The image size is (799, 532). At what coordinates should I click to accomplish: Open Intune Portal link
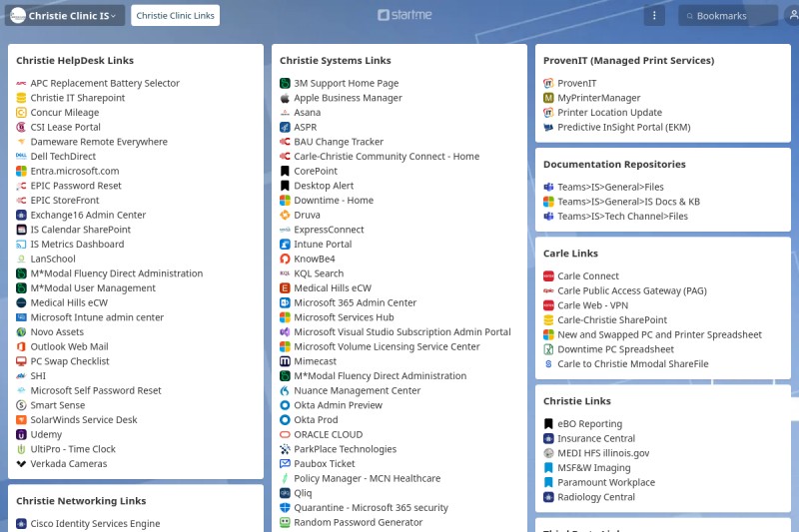[x=323, y=245]
